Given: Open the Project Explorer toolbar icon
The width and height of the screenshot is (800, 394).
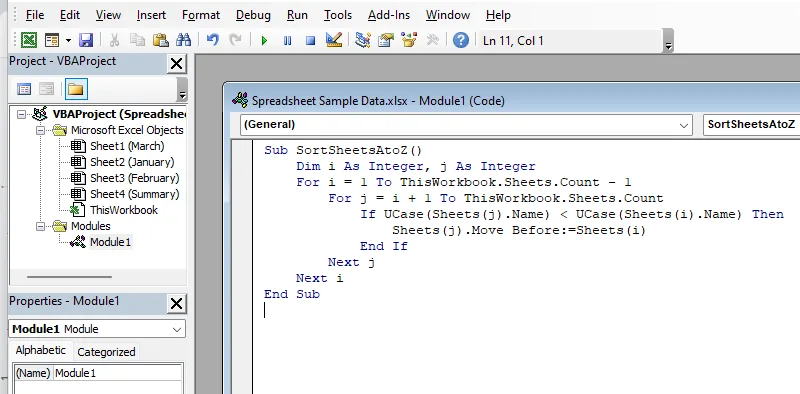Looking at the screenshot, I should pos(363,40).
